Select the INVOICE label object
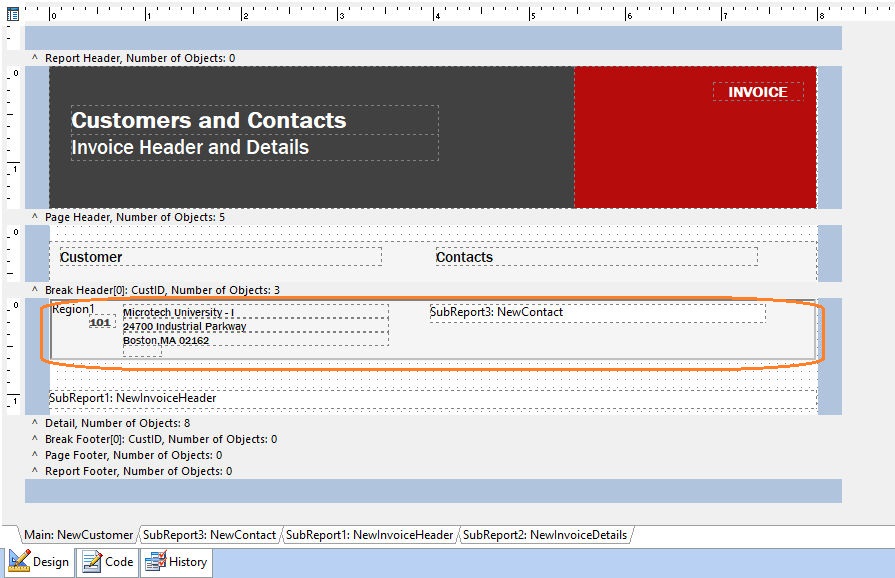This screenshot has height=578, width=895. [758, 92]
